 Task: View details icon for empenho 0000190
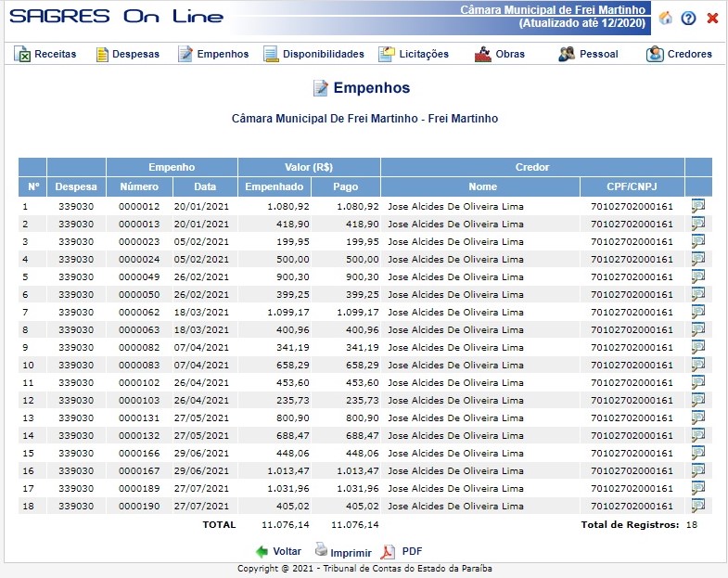point(698,506)
